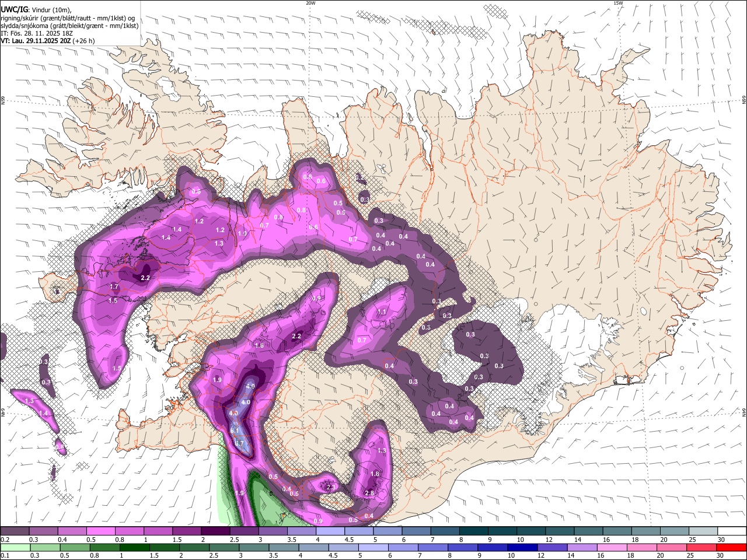Click the pale grey swatch labeled 25 in the upper legend
This screenshot has width=747, height=560.
point(703,531)
